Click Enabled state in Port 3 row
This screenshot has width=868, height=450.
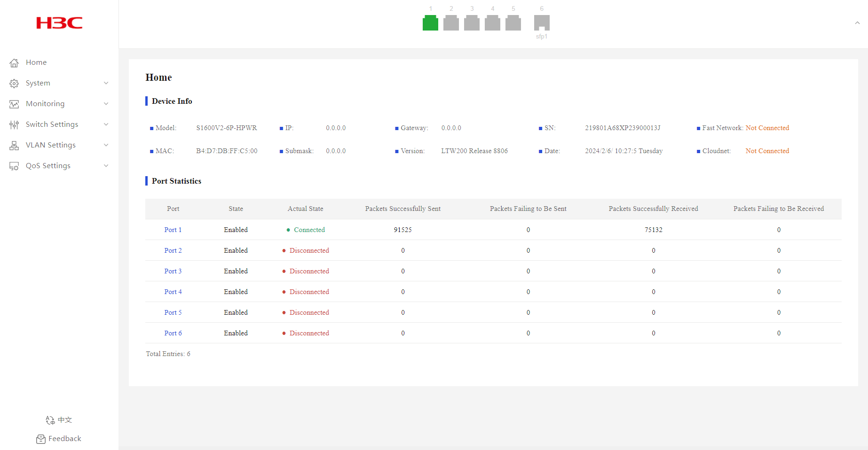[x=236, y=271]
